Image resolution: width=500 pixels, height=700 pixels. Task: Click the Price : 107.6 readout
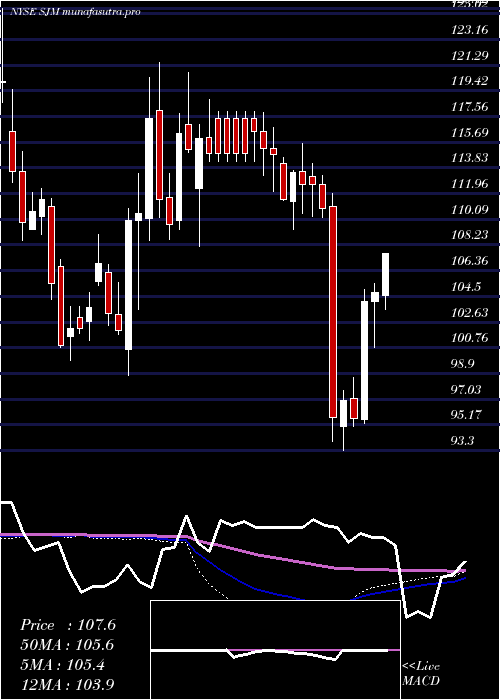68,625
